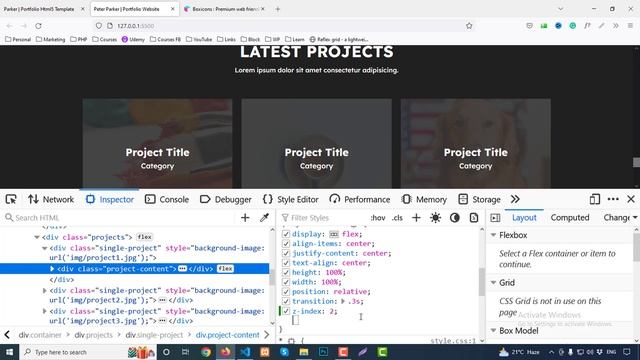The height and width of the screenshot is (360, 640).
Task: Collapse the first single-project div node
Action: 44,248
